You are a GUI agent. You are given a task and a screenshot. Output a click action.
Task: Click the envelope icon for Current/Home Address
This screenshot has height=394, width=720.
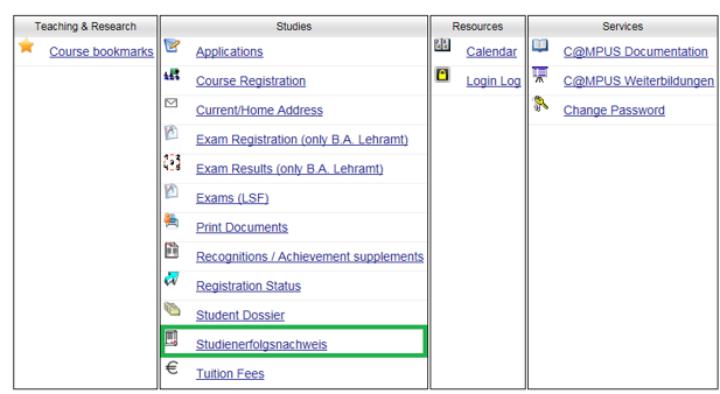[x=171, y=103]
